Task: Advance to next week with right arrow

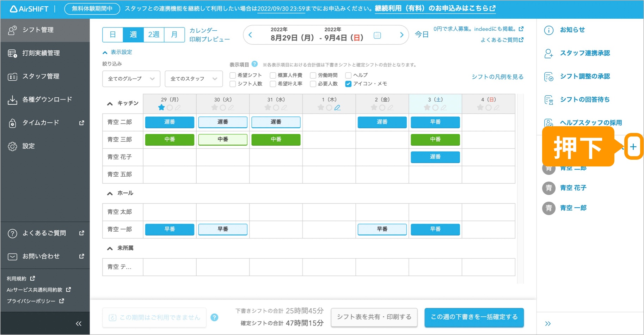Action: (x=401, y=35)
